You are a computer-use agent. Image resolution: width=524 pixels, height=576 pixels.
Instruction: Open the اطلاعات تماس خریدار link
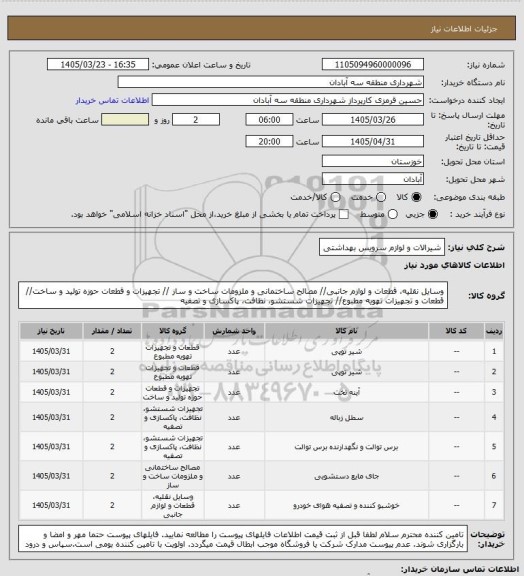tap(112, 100)
